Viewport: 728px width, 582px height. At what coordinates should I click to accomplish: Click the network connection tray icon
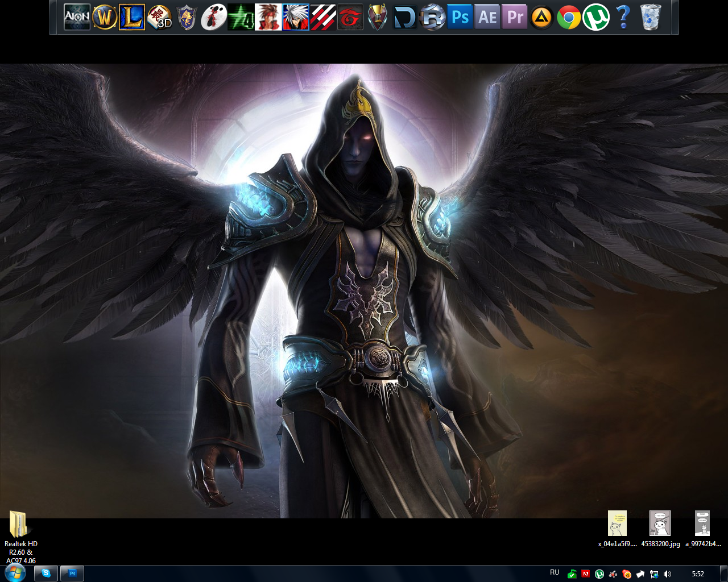point(654,574)
